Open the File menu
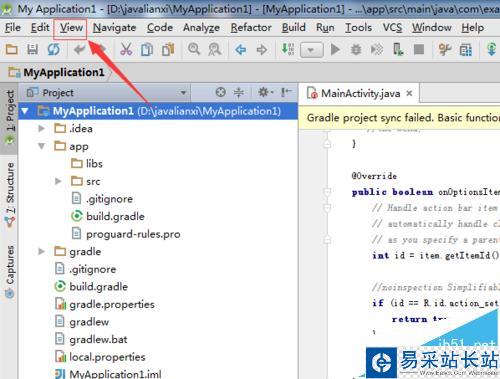The height and width of the screenshot is (379, 500). pos(13,28)
